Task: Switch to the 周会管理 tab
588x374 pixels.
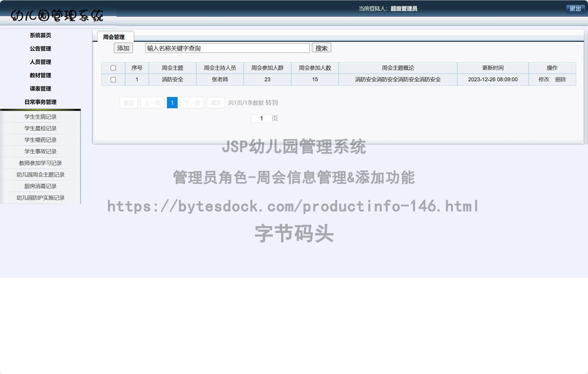Action: pyautogui.click(x=115, y=36)
